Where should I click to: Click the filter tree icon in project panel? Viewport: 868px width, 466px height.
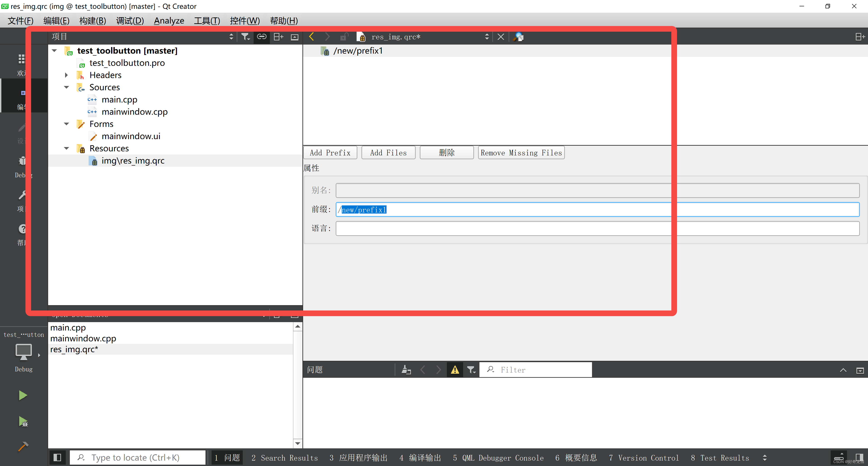[x=245, y=37]
